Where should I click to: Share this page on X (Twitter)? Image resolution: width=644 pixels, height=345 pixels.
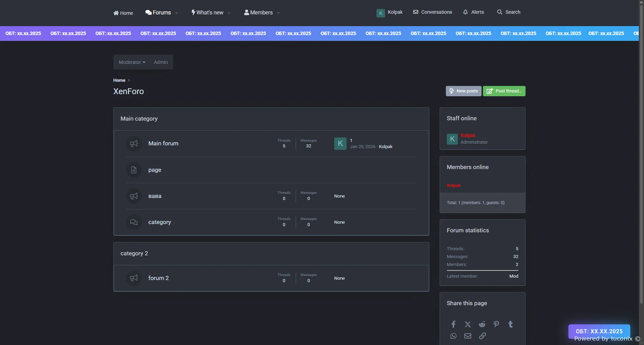[468, 324]
